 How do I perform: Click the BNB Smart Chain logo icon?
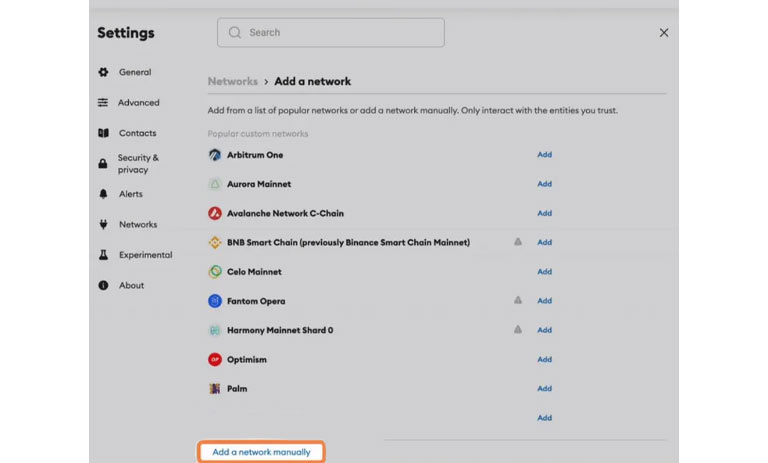point(214,242)
